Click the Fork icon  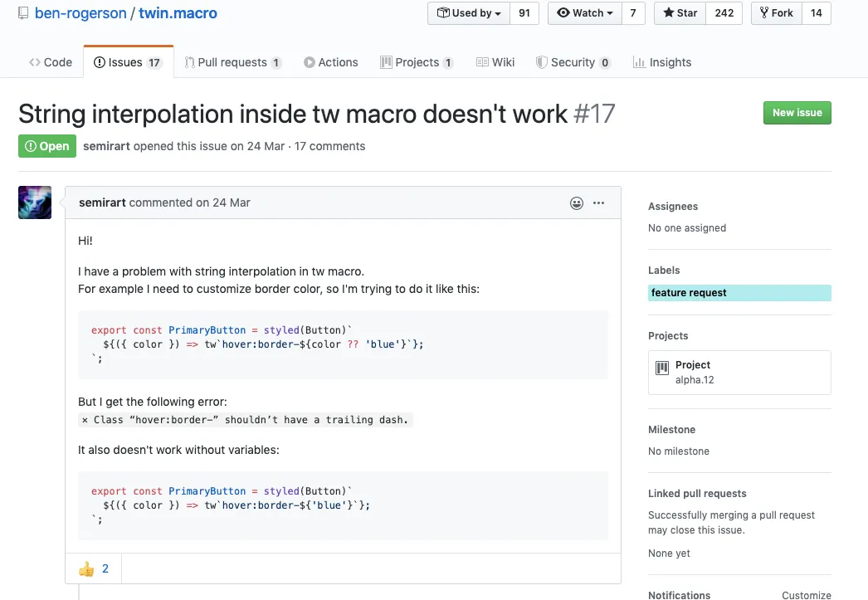(764, 12)
